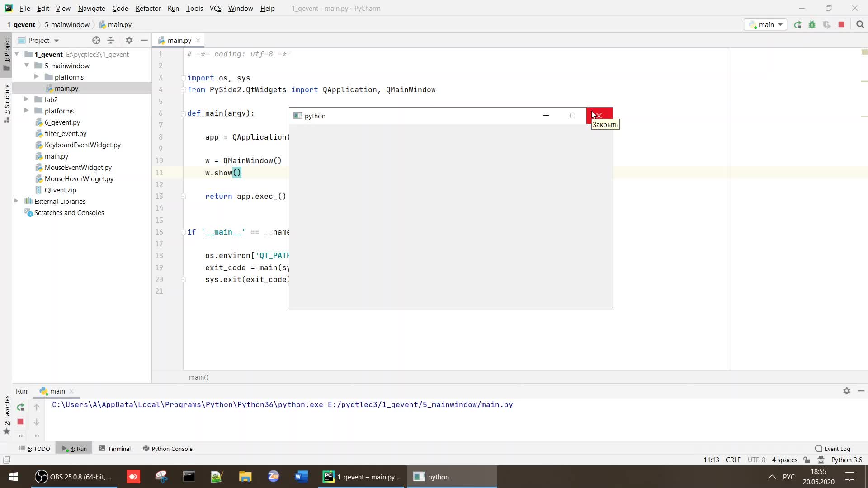Click CRLF line separator in status bar
Screen dimensions: 868x488
click(733, 460)
